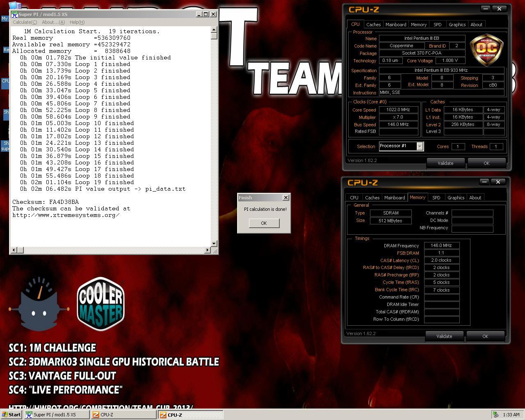Click the CAS# Latency 2.0 clocks field
This screenshot has width=525, height=420.
pos(441,260)
